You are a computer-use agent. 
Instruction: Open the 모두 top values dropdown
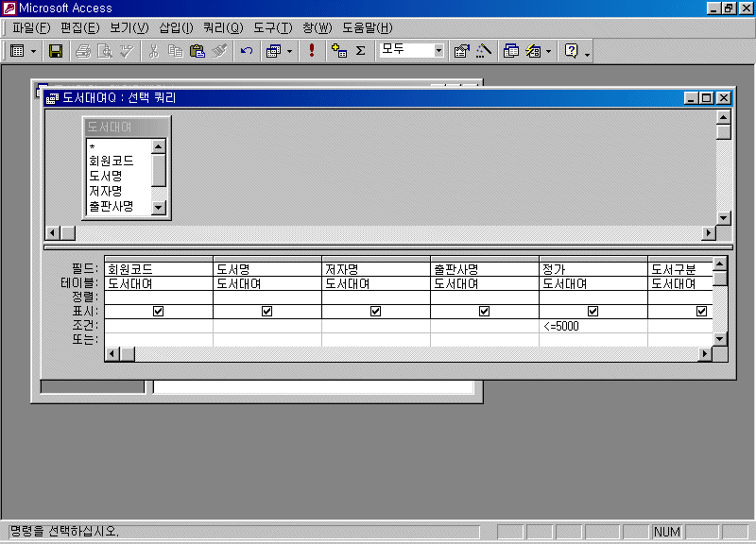438,51
